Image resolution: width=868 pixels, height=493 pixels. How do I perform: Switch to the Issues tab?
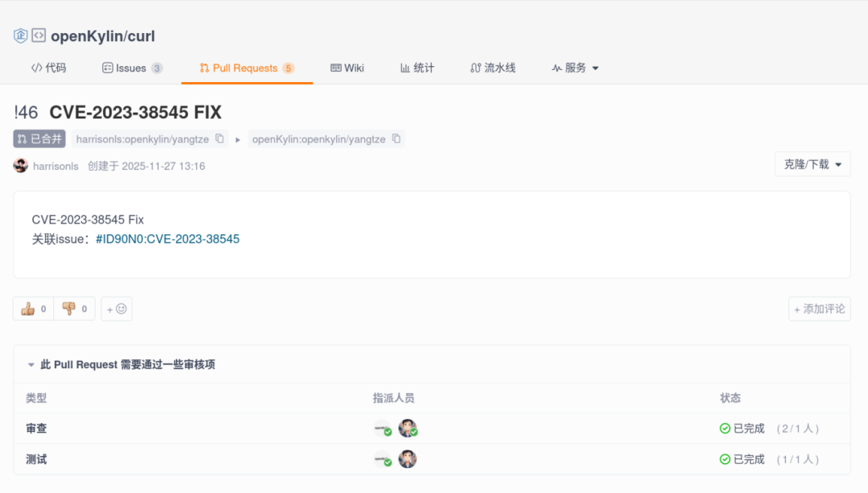[132, 68]
